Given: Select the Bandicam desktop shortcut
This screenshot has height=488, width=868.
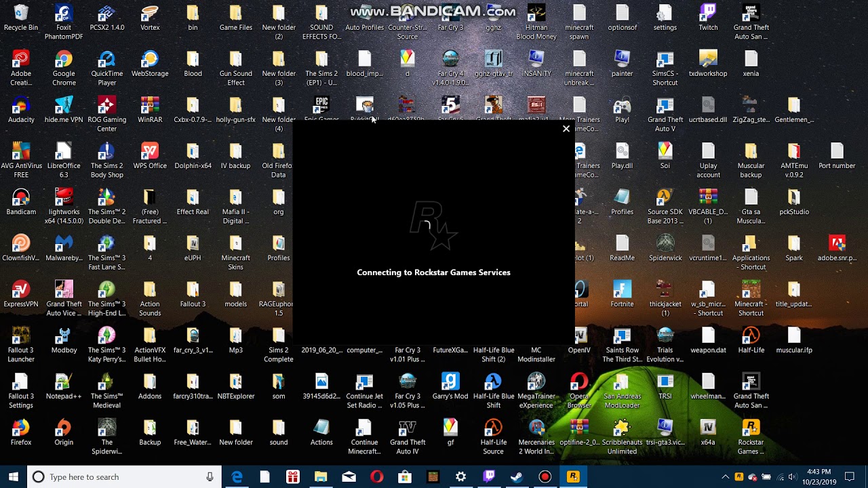Looking at the screenshot, I should click(21, 203).
